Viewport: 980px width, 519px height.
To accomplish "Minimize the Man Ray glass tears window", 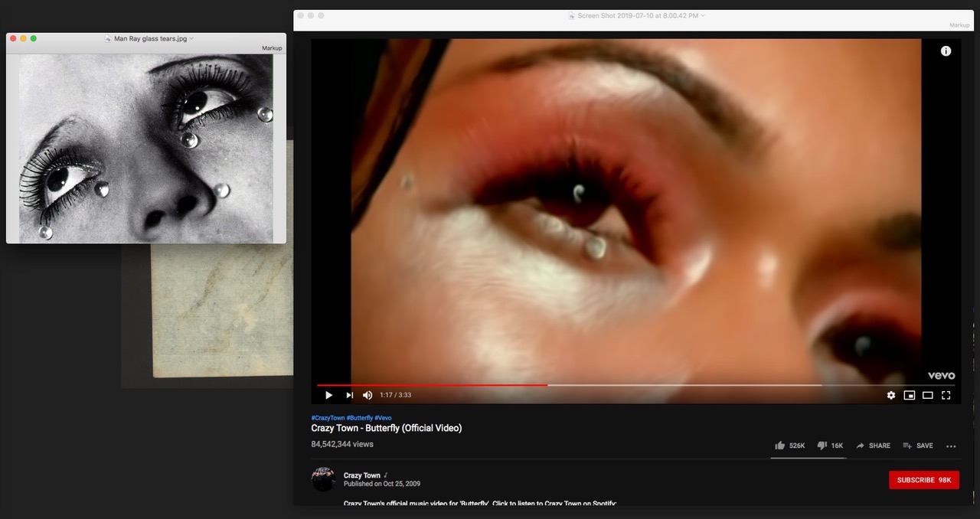I will [x=23, y=38].
